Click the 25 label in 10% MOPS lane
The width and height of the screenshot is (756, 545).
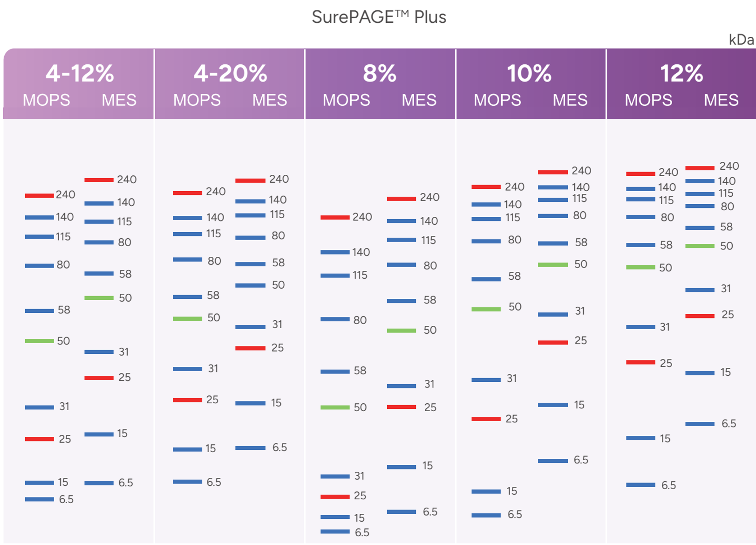pyautogui.click(x=511, y=419)
